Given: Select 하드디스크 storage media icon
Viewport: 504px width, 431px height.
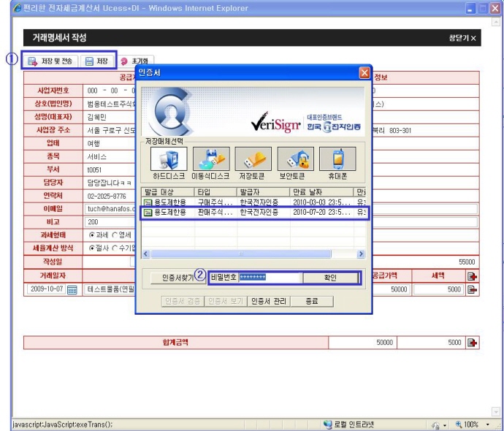Looking at the screenshot, I should [x=169, y=160].
